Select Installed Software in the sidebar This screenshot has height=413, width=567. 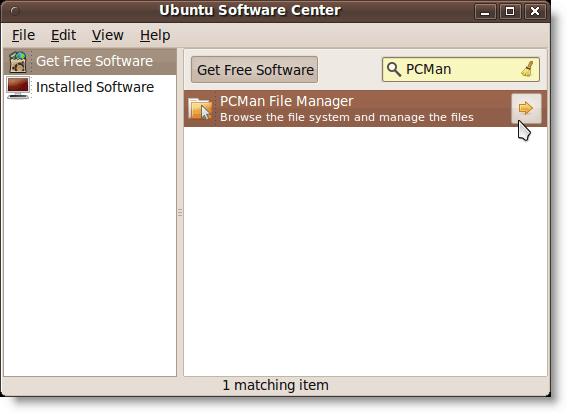pyautogui.click(x=90, y=87)
